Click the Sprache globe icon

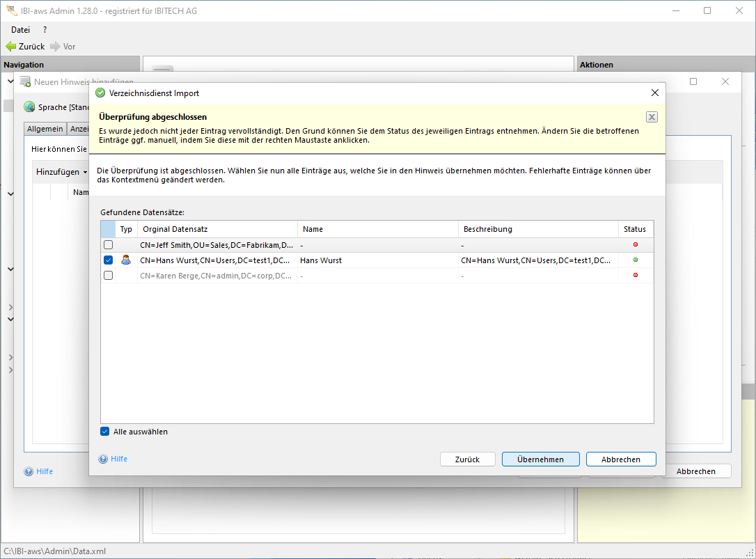(29, 107)
